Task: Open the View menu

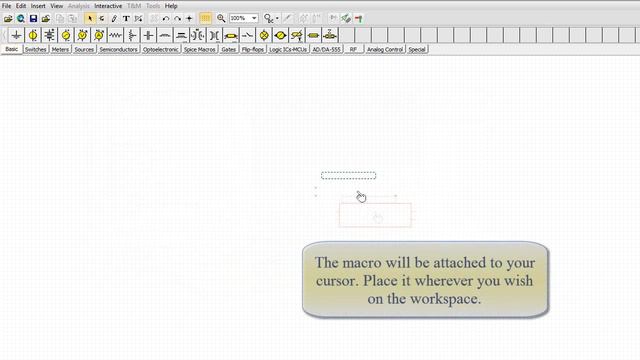Action: tap(57, 6)
